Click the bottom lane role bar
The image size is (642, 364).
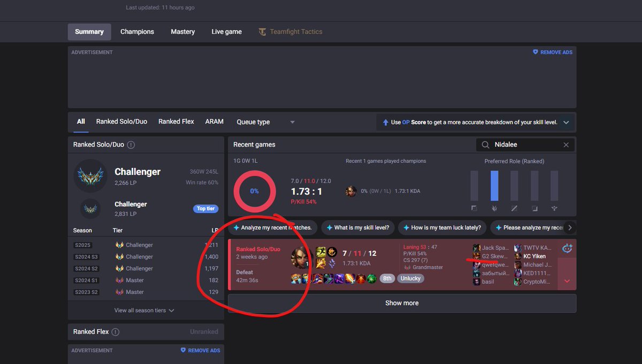point(534,185)
